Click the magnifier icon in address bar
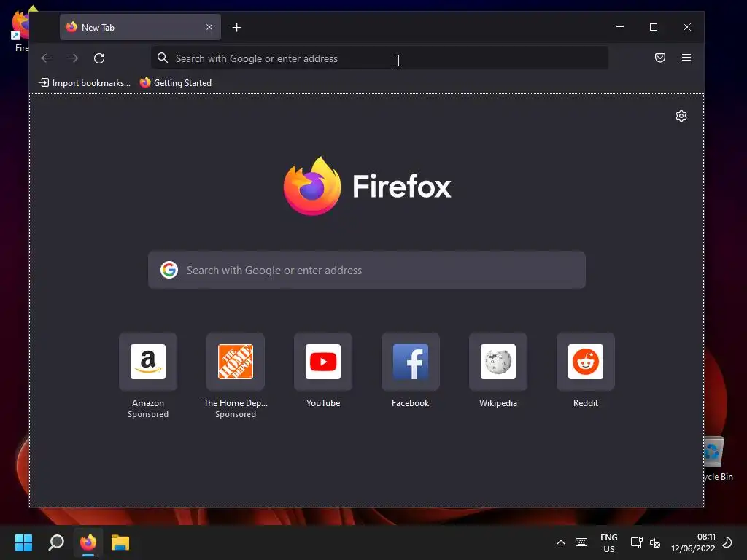Image resolution: width=747 pixels, height=560 pixels. pos(163,58)
